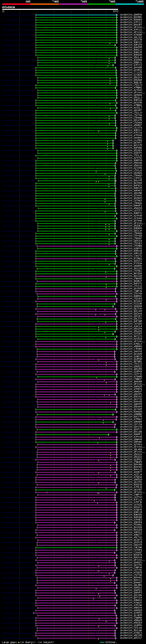Open hit UniRef100_B9SMM0
Viewport: 146px width, 644px height.
coord(131,17)
